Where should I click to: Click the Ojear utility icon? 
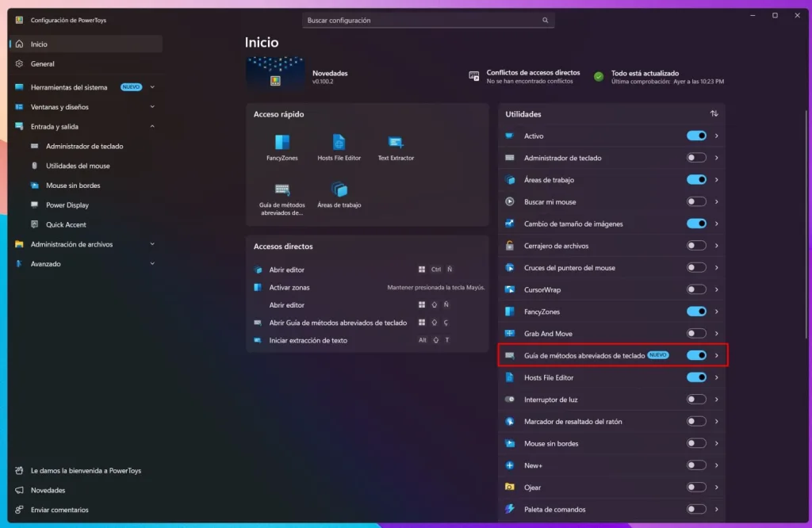pyautogui.click(x=510, y=487)
